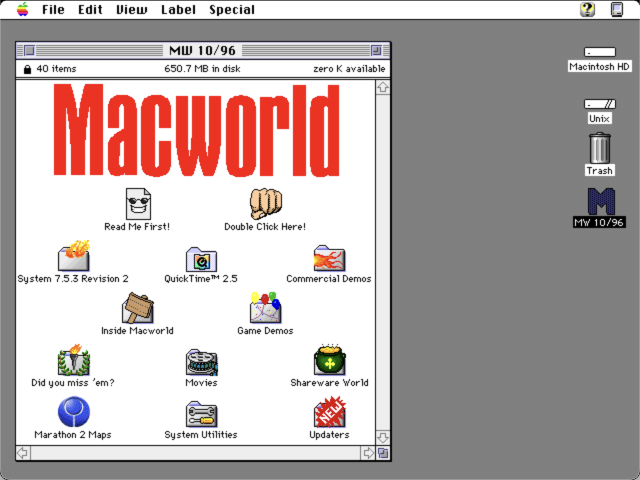Open the Special menu
The height and width of the screenshot is (480, 640).
[x=232, y=9]
